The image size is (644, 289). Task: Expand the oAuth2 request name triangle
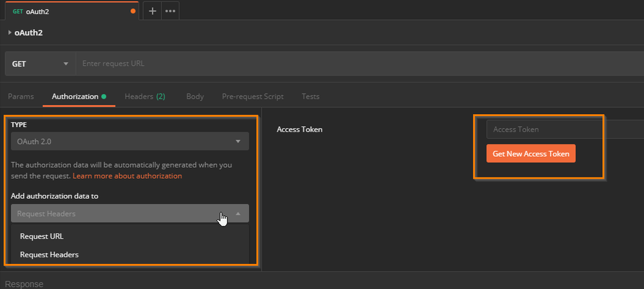pyautogui.click(x=10, y=32)
